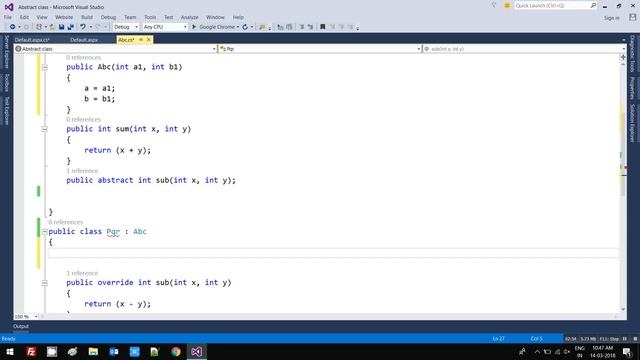Viewport: 640px width, 360px height.
Task: Click the Open File toolbar icon
Action: pos(52,27)
